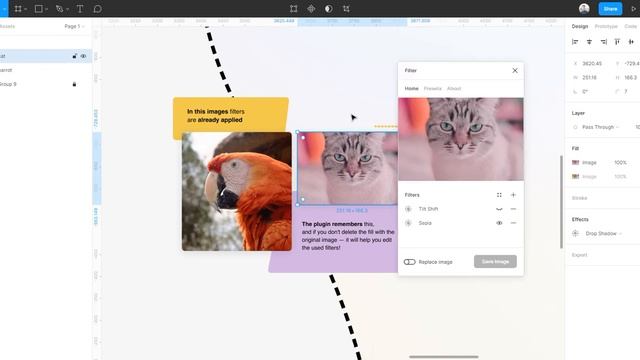Image resolution: width=640 pixels, height=360 pixels.
Task: Click the Create component icon
Action: (311, 9)
